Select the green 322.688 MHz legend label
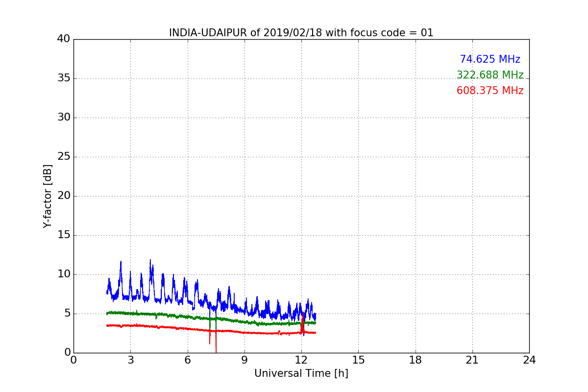 490,75
